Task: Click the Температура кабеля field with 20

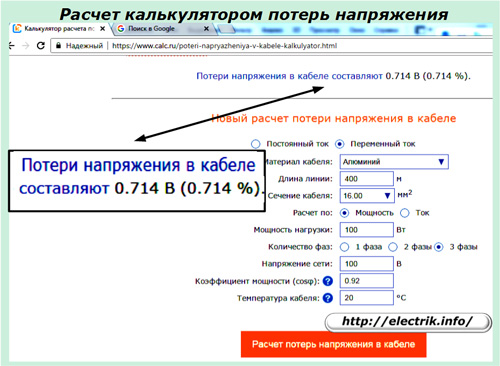Action: coord(367,298)
